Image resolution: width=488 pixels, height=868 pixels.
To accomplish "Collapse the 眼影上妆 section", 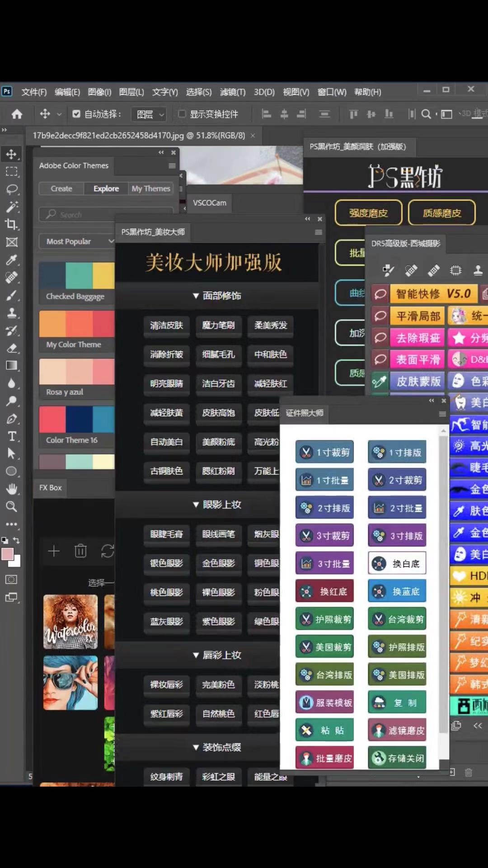I will pyautogui.click(x=217, y=505).
